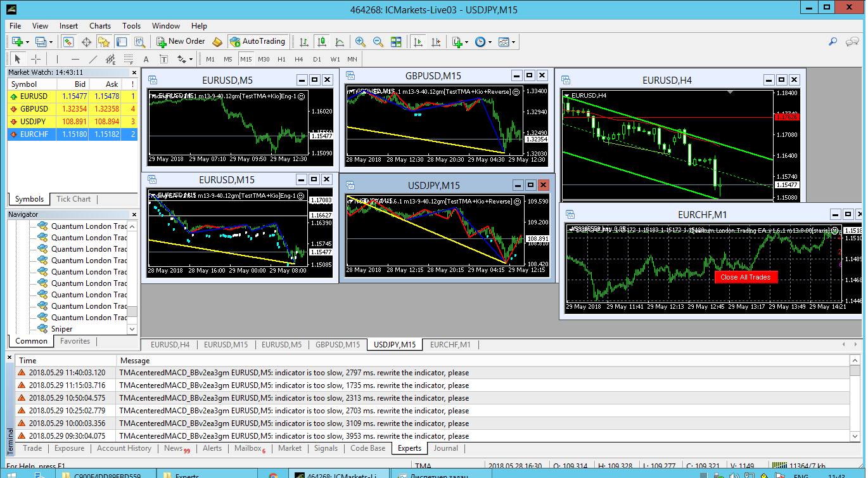Open the Charts menu
868x478 pixels.
coord(100,26)
